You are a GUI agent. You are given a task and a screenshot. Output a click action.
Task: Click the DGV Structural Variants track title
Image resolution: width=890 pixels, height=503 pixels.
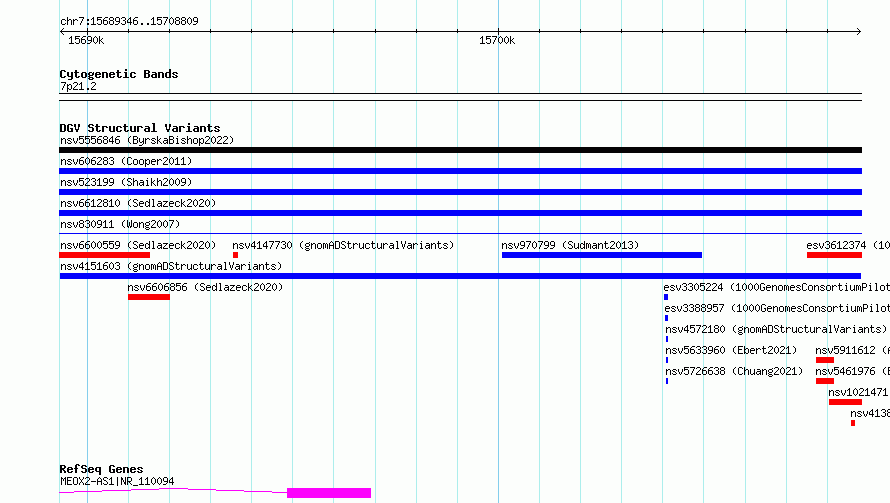coord(140,128)
